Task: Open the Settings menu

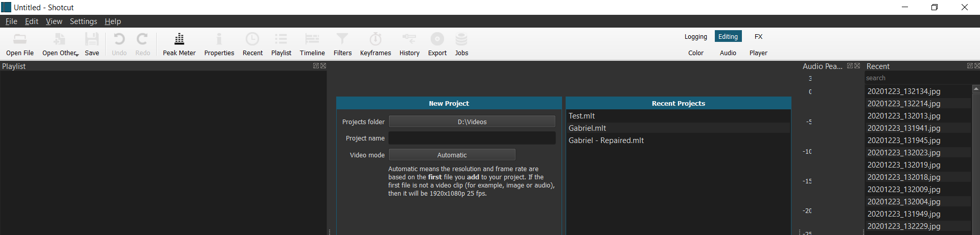Action: (83, 21)
